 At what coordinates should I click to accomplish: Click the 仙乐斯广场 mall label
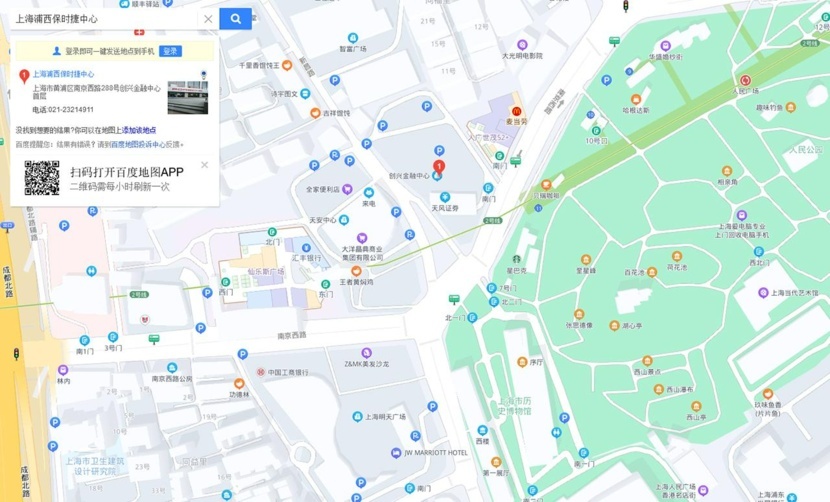pos(266,271)
